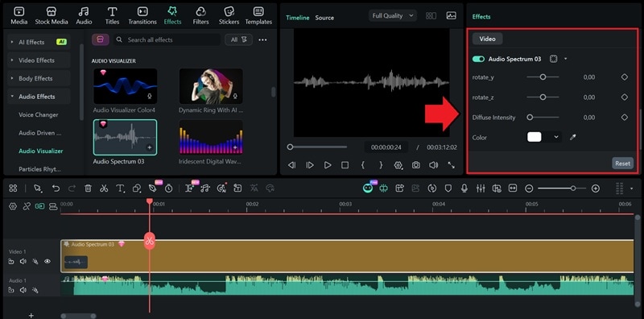Toggle visibility of Video 1 track
This screenshot has width=644, height=319.
tap(47, 261)
